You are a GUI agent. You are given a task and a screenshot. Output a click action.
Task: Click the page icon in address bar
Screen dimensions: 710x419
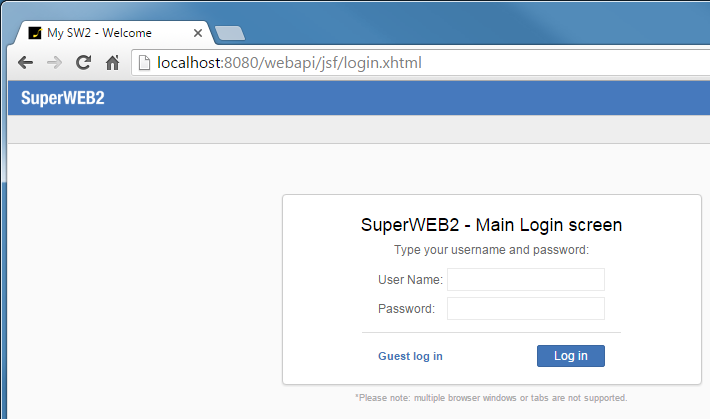[x=144, y=62]
